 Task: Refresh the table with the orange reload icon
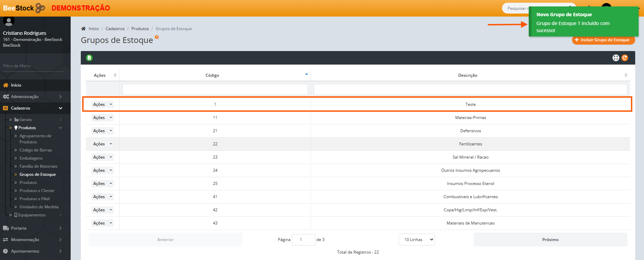(x=625, y=58)
